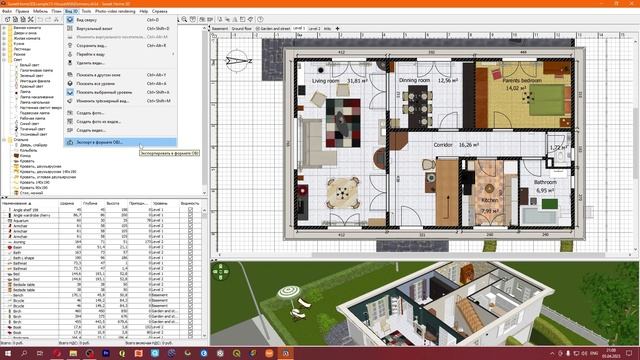Choose Сохранить вид menu item
The height and width of the screenshot is (360, 640).
tap(120, 46)
